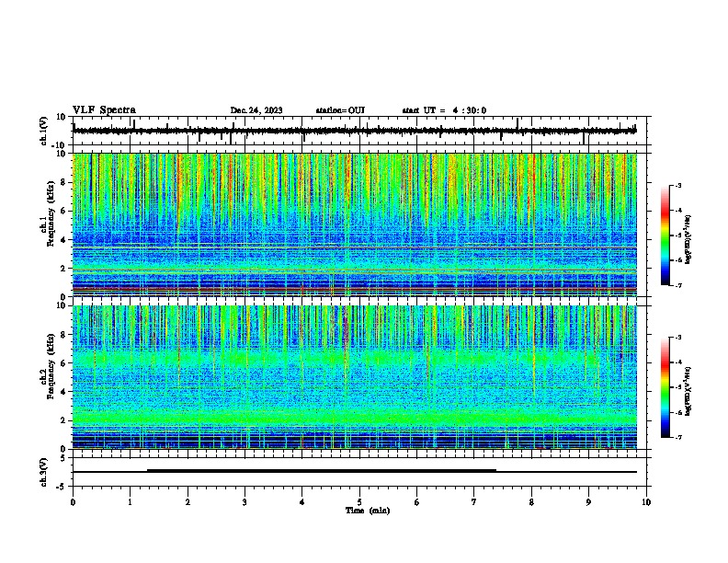Click the "-10" tick on ch.1(V) axis
The width and height of the screenshot is (728, 563).
pos(60,145)
